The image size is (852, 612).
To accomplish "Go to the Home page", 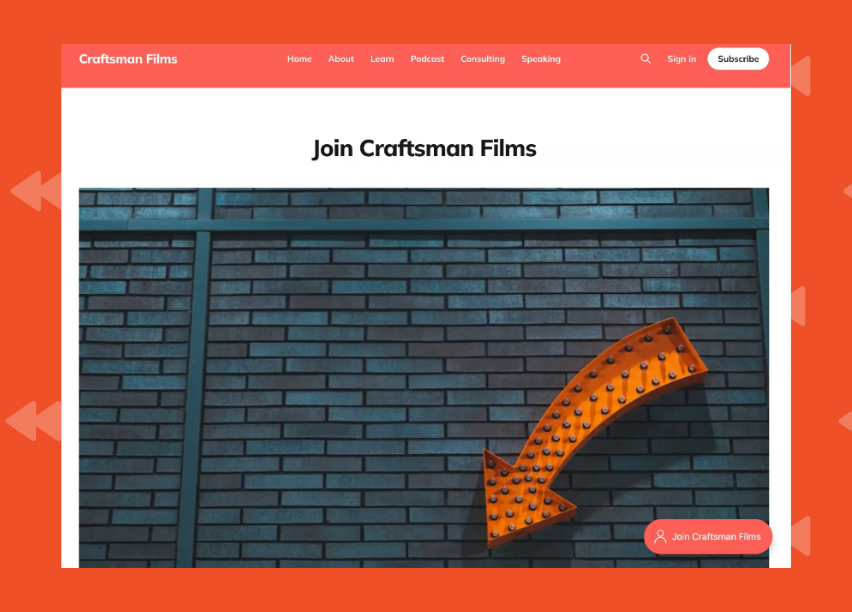I will (300, 59).
